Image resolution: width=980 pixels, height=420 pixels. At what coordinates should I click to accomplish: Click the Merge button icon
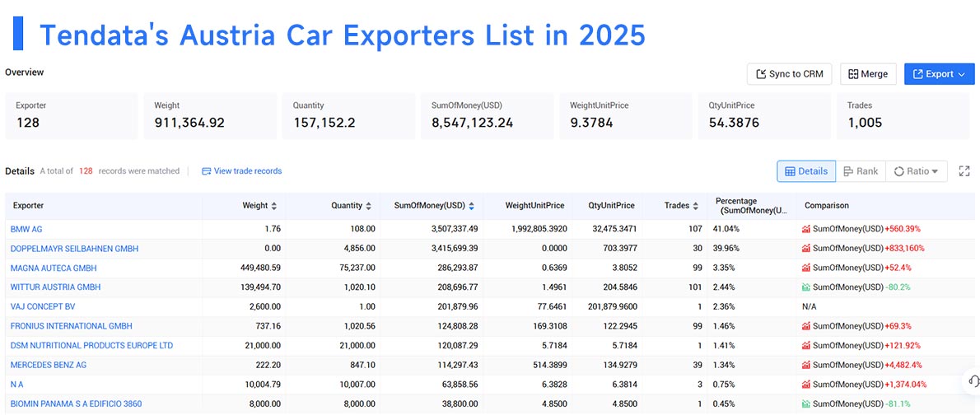pyautogui.click(x=853, y=74)
